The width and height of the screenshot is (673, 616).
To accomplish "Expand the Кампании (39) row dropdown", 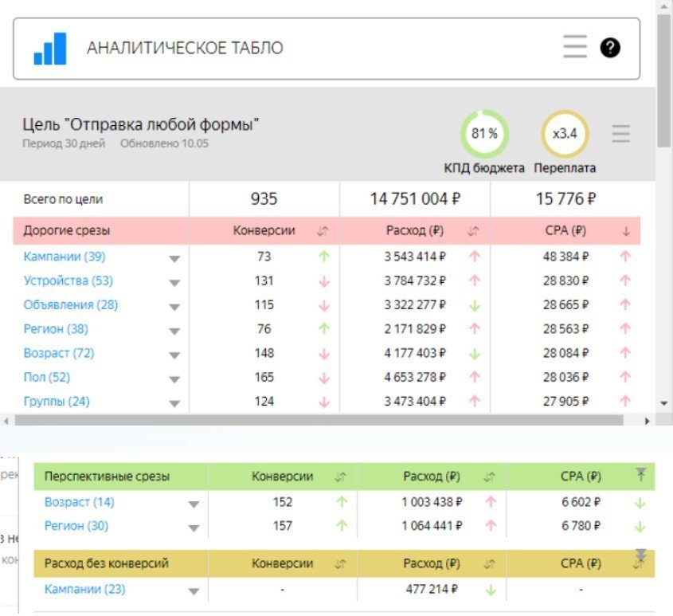I will click(x=174, y=259).
